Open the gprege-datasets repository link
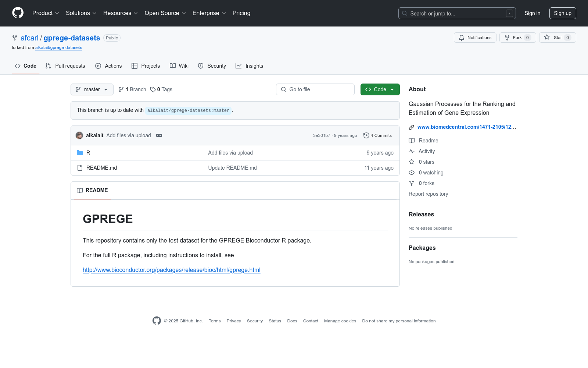 72,38
